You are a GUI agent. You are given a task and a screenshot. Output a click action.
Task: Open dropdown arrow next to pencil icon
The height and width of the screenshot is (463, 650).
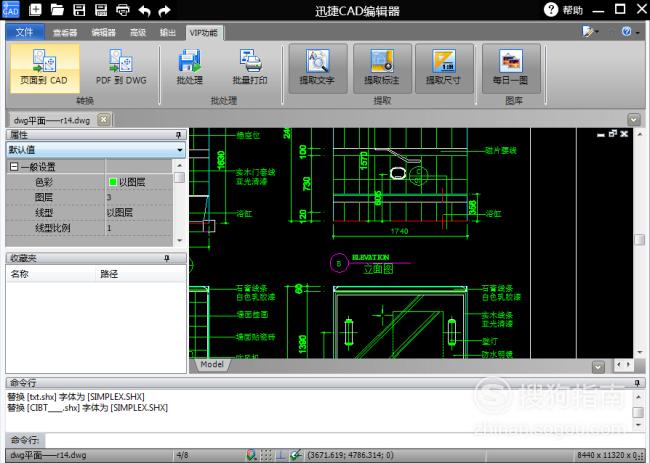coord(597,32)
